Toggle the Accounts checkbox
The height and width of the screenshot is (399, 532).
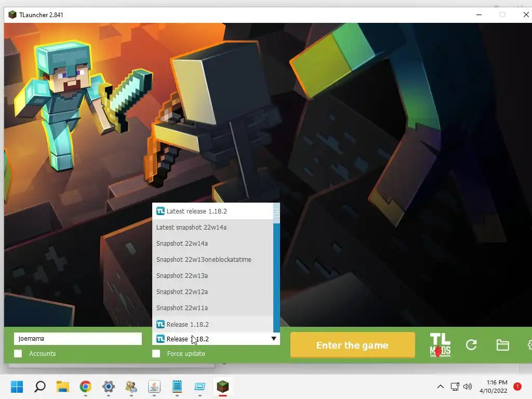18,353
